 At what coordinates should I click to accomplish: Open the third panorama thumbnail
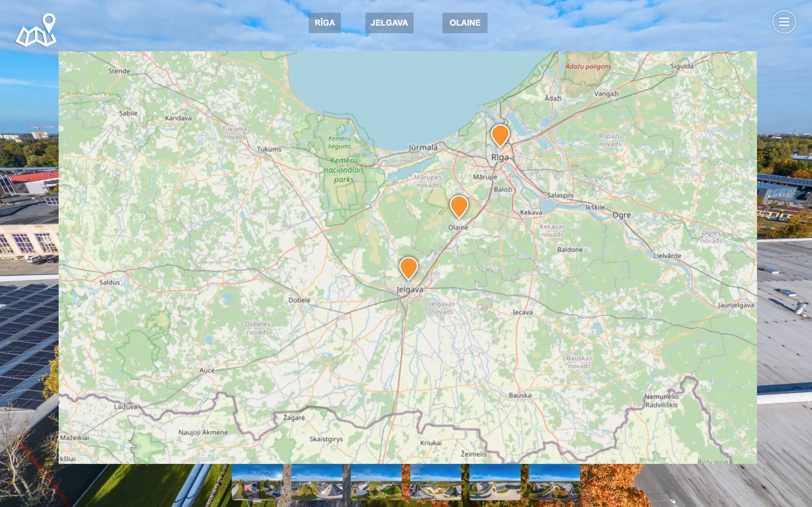(x=376, y=482)
